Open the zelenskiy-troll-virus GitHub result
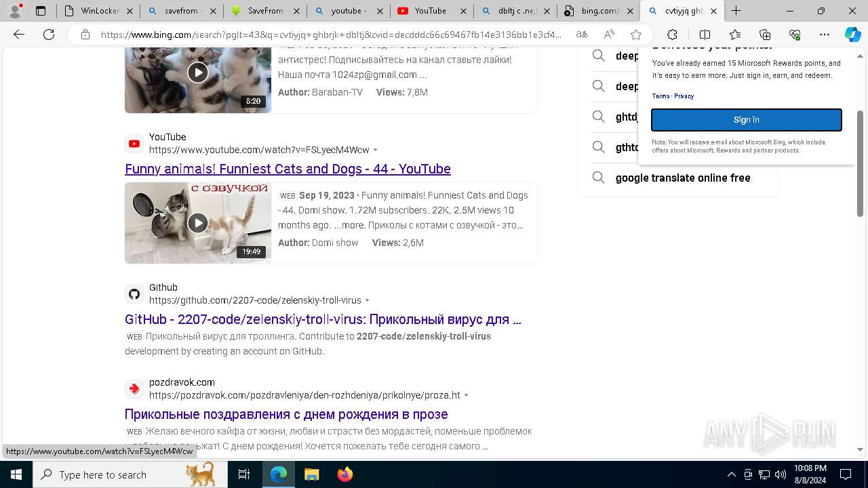 click(323, 319)
